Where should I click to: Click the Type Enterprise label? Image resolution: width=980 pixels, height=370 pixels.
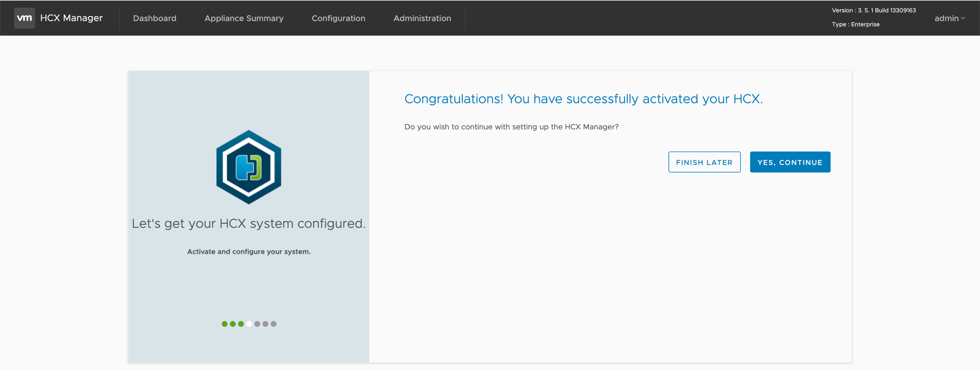click(x=855, y=24)
